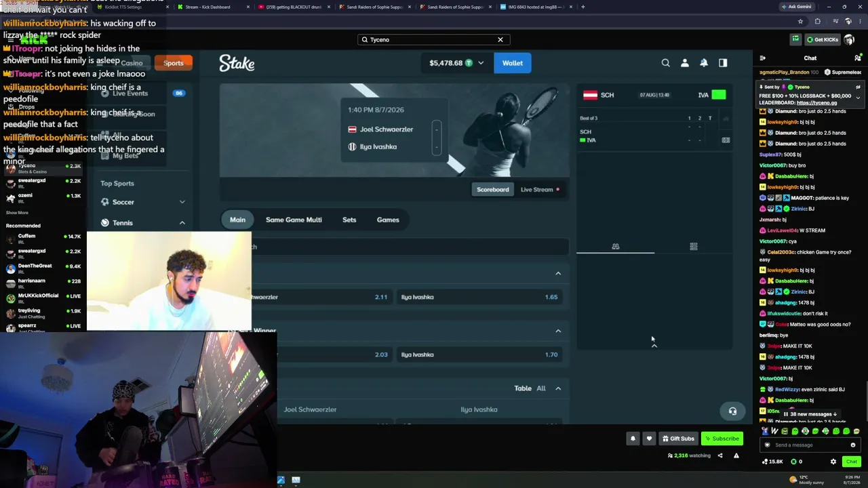Collapse the match Winner market
Viewport: 868px width, 488px height.
click(558, 273)
